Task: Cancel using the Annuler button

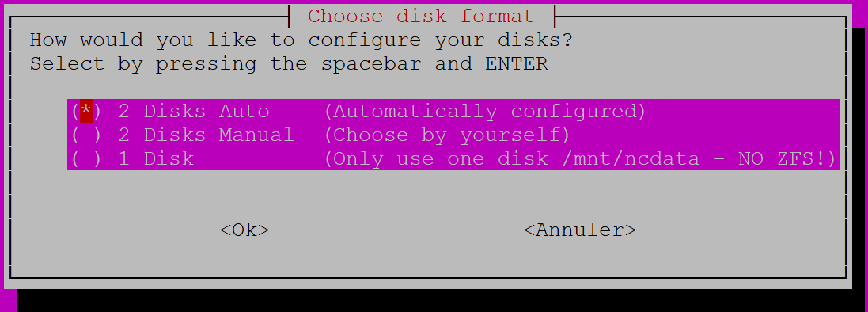Action: pyautogui.click(x=580, y=230)
